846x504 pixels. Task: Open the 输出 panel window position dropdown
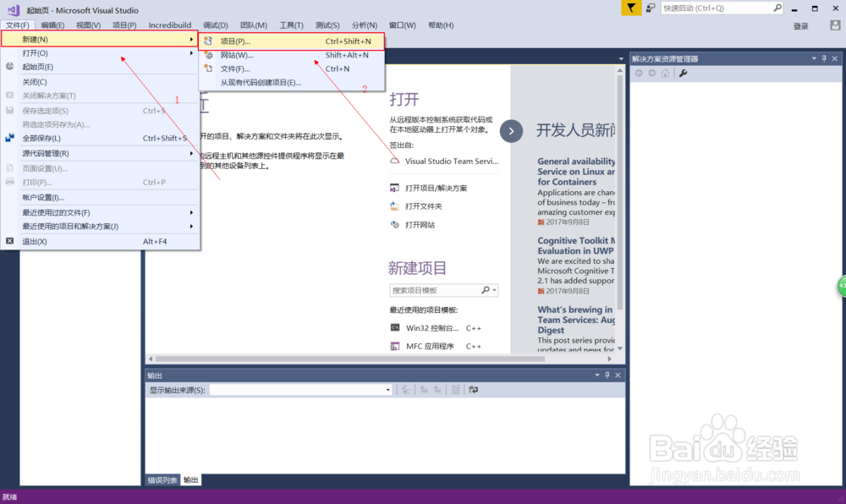(596, 375)
